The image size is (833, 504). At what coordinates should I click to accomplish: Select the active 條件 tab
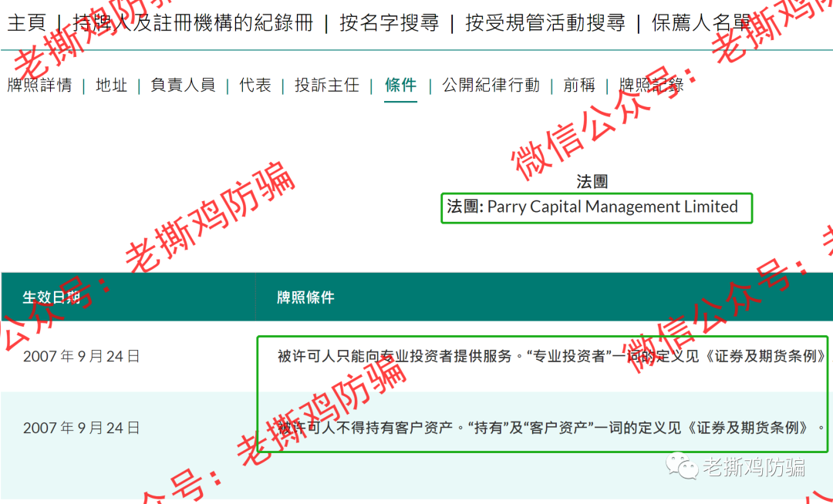pos(400,86)
